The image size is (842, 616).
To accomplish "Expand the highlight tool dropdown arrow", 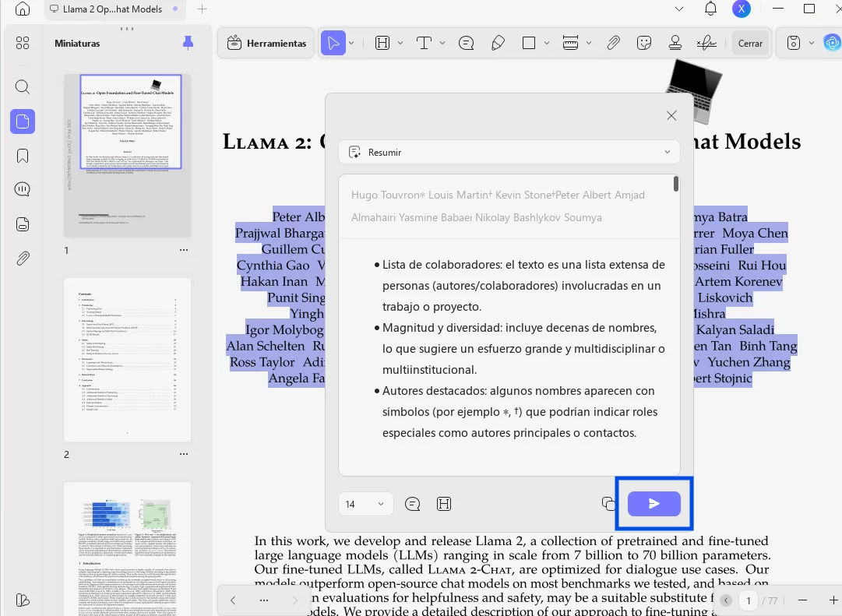I will [400, 43].
